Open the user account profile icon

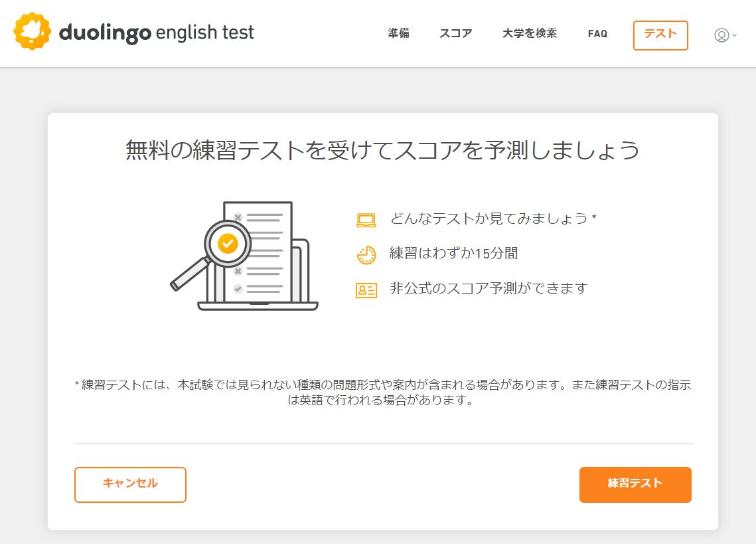[x=721, y=37]
